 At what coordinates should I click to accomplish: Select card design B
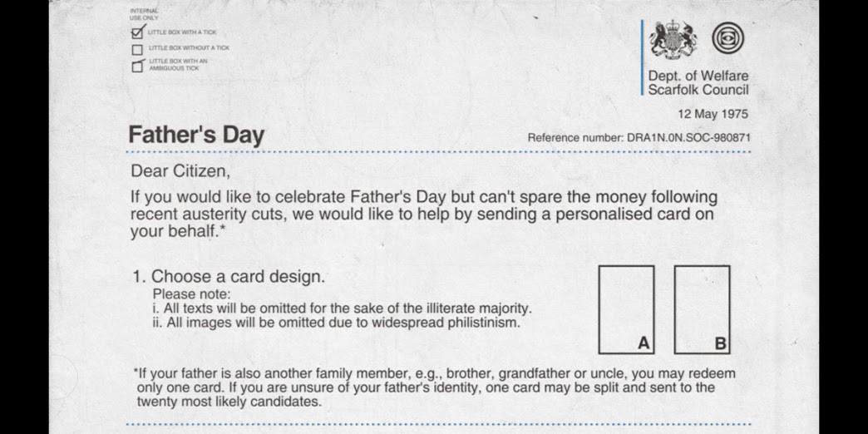(x=702, y=309)
